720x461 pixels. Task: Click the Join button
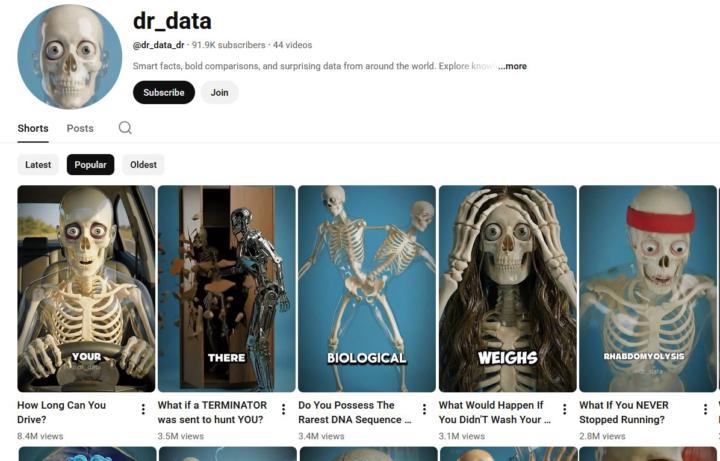click(x=219, y=92)
